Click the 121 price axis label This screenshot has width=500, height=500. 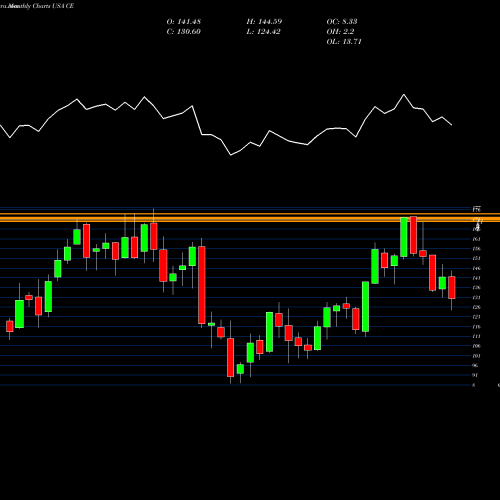[x=477, y=317]
